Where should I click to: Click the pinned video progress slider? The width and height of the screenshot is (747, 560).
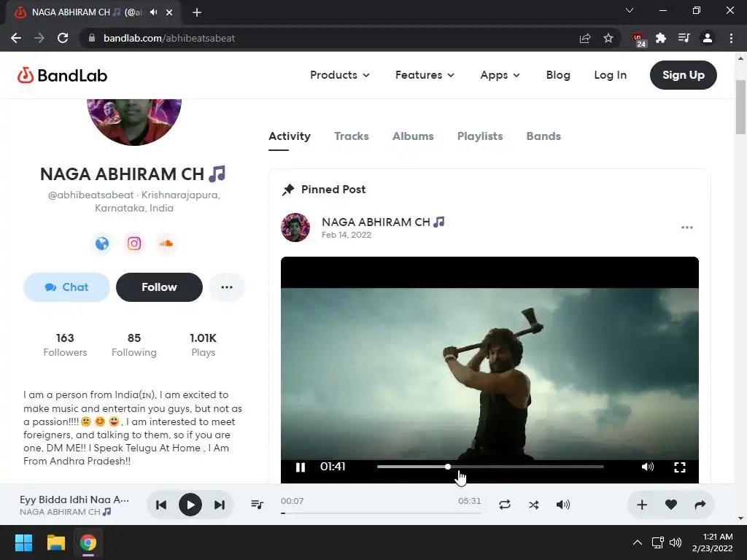tap(490, 467)
